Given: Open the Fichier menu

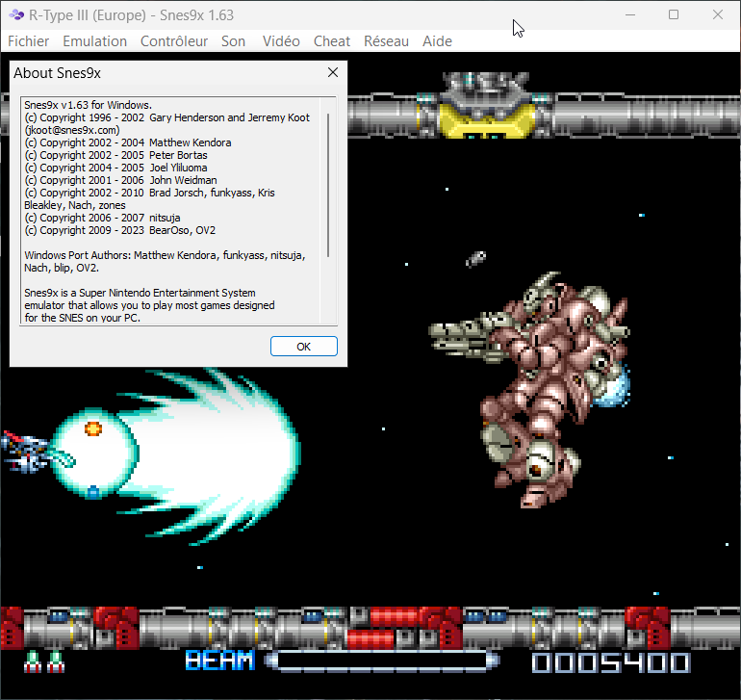Looking at the screenshot, I should (x=29, y=41).
